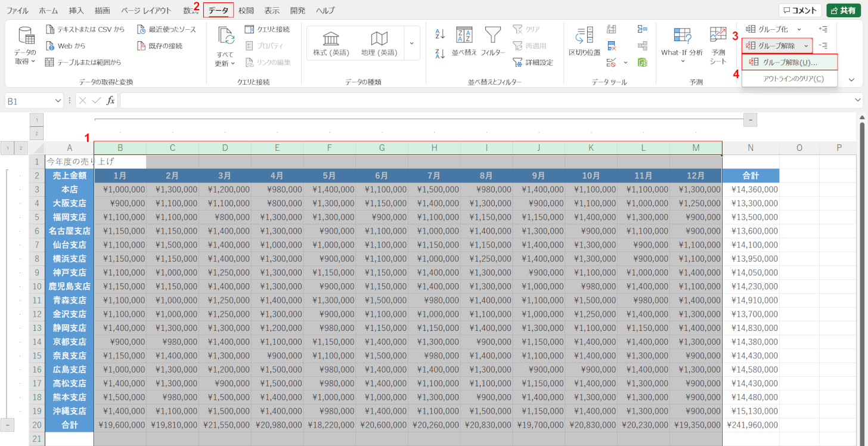Click the Sort A to Z icon
Screen dimensions: 868x446
[440, 34]
